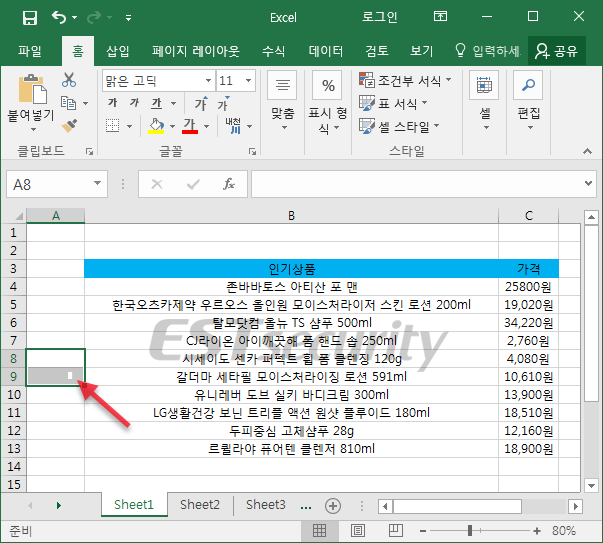Toggle bold formatting
Viewport: 603px width, 543px height.
coord(112,102)
